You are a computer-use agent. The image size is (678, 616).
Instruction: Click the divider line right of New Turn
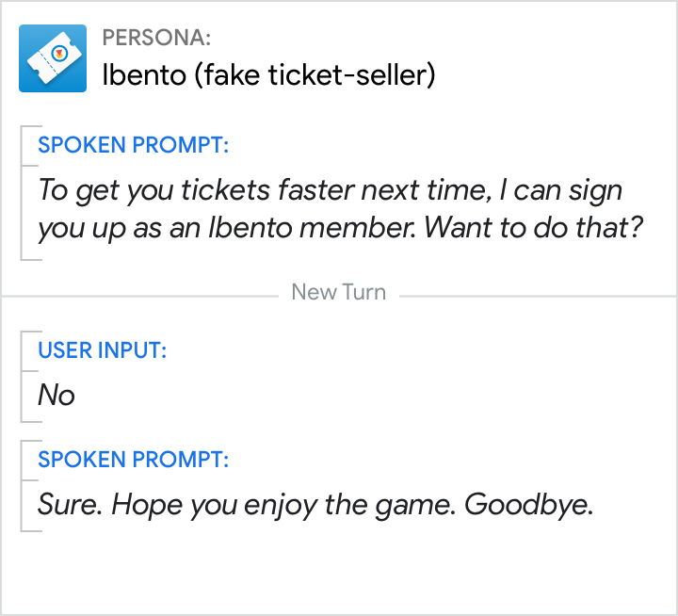tap(537, 295)
